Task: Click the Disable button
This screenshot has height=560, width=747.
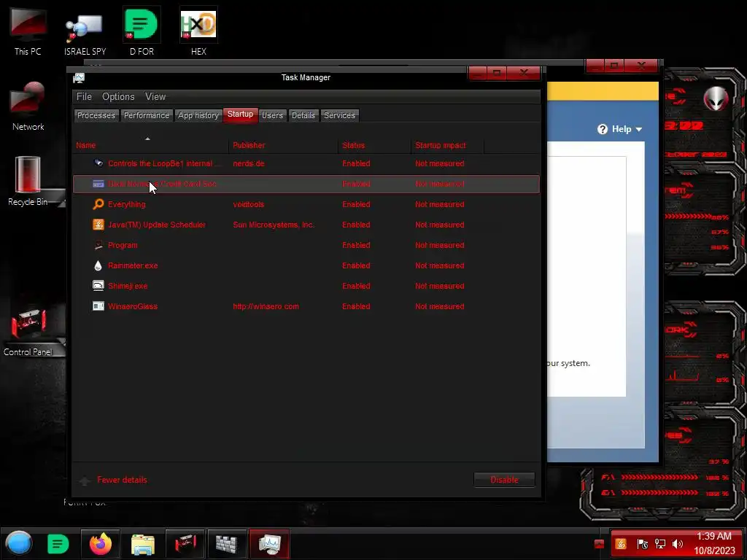Action: pos(504,480)
